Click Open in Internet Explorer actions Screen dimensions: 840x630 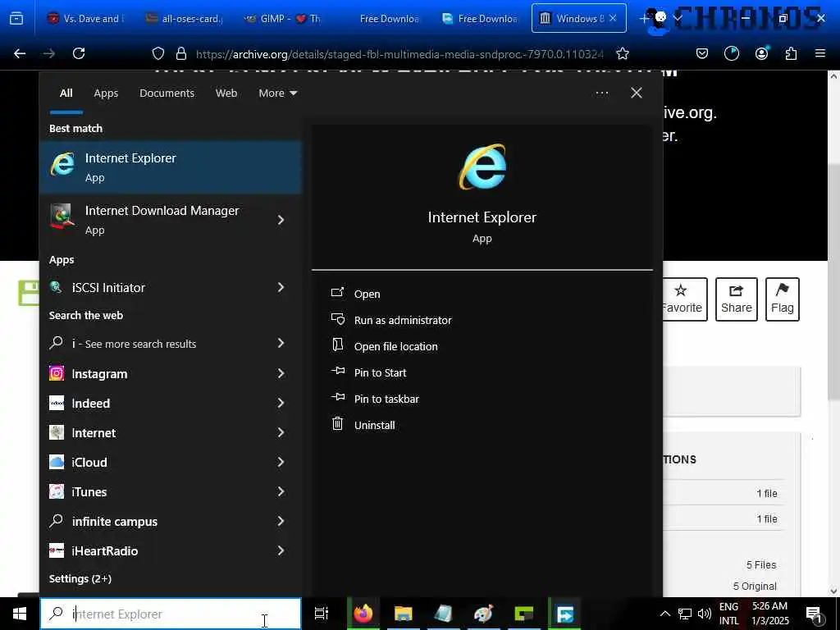pyautogui.click(x=367, y=294)
